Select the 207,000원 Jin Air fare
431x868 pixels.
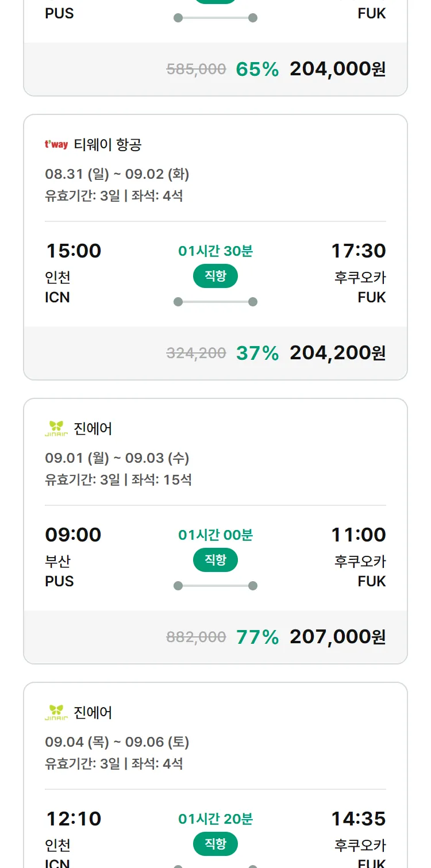click(x=337, y=637)
